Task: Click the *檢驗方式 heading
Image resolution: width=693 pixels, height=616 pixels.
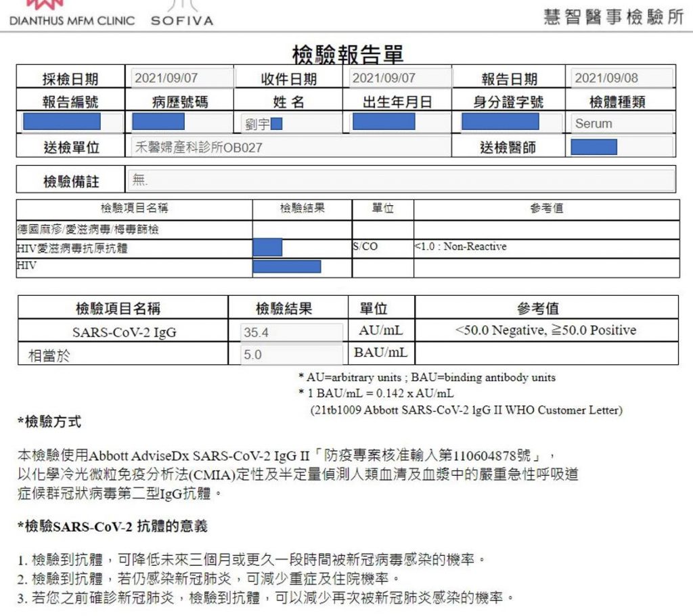Action: (49, 422)
